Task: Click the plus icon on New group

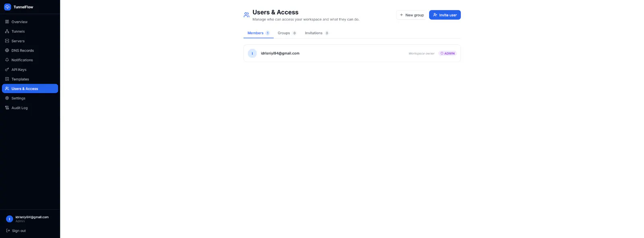Action: (x=401, y=15)
